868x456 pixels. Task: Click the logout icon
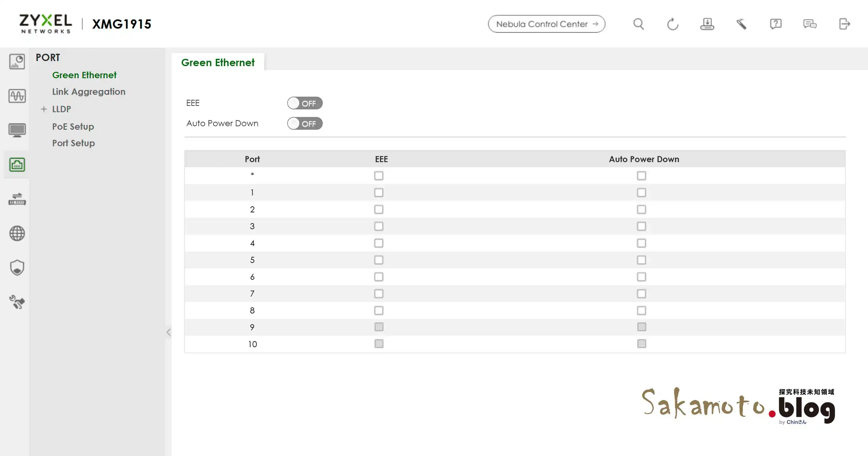pos(844,24)
